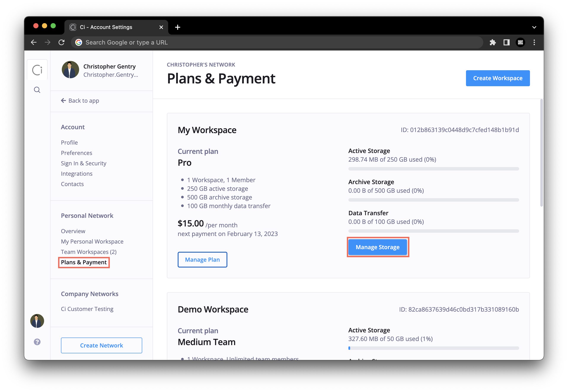Open the help question mark icon
The image size is (568, 392).
pos(37,342)
